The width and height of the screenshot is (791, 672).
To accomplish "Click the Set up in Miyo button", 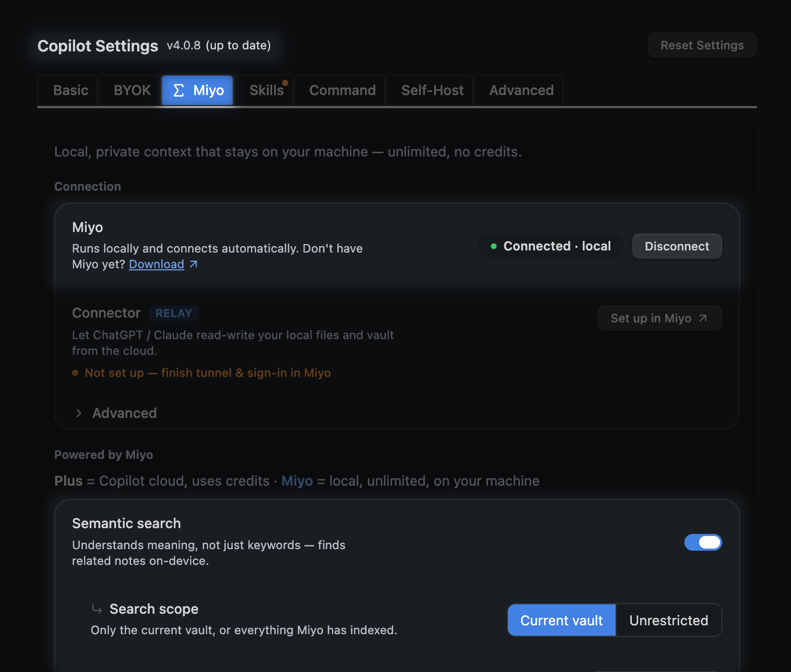I will click(660, 318).
